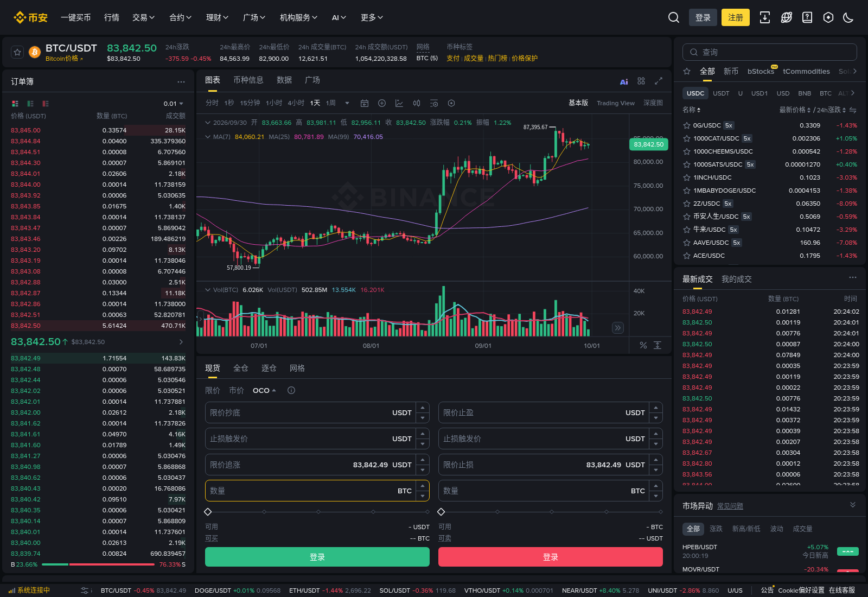
Task: Click the sell-side amount slider handle
Action: (x=441, y=512)
